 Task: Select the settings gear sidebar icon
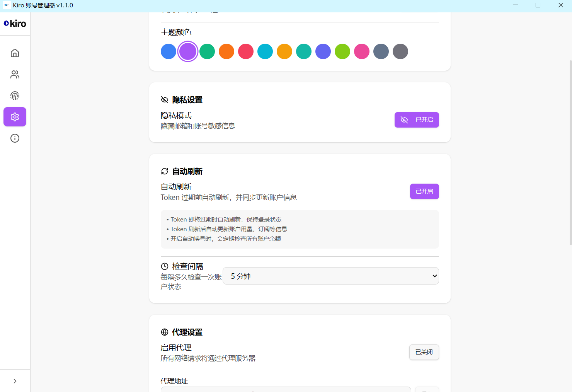click(15, 117)
